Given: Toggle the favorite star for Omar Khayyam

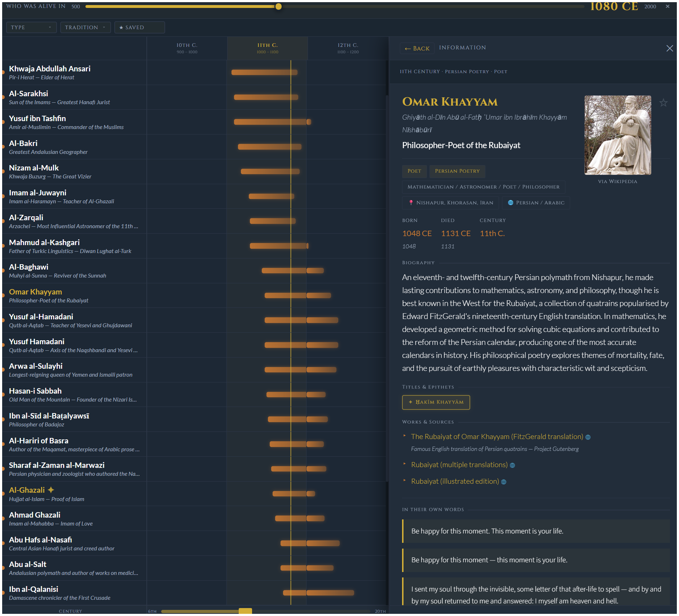Looking at the screenshot, I should (663, 103).
